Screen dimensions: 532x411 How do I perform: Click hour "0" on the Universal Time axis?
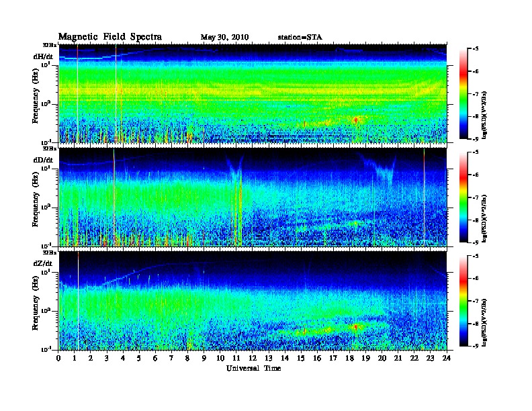coord(58,359)
